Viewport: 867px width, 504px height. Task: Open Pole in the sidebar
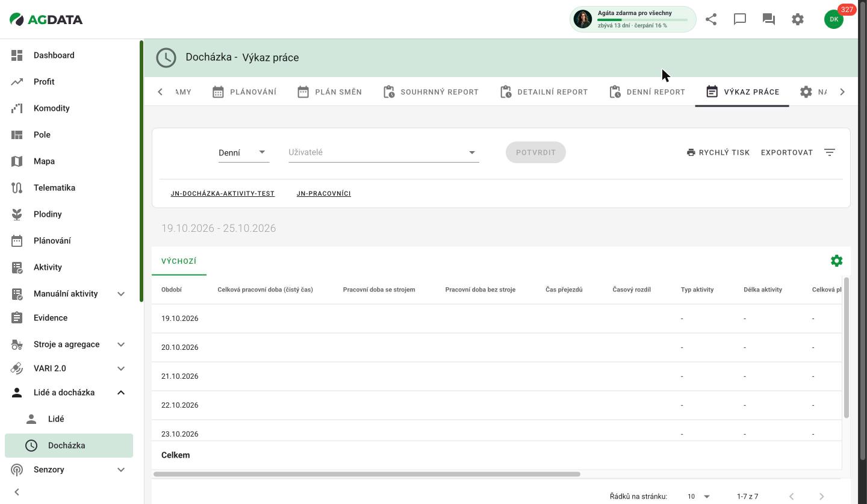pos(69,135)
